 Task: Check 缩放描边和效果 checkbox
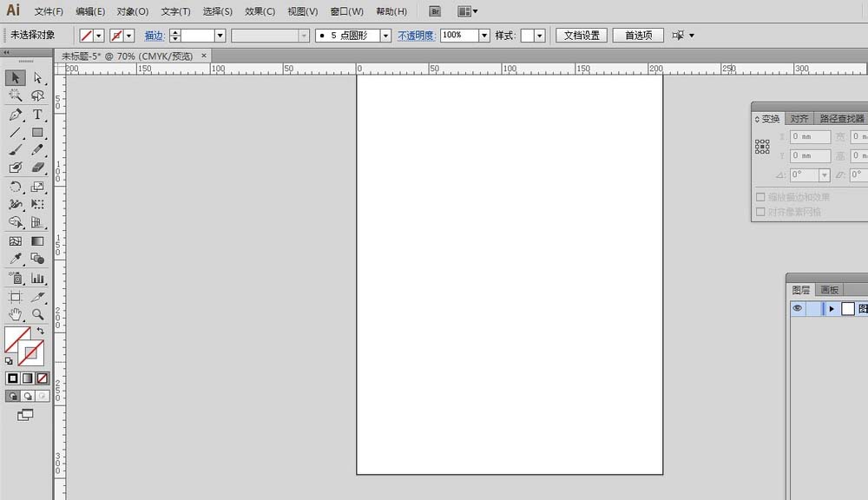(x=760, y=197)
